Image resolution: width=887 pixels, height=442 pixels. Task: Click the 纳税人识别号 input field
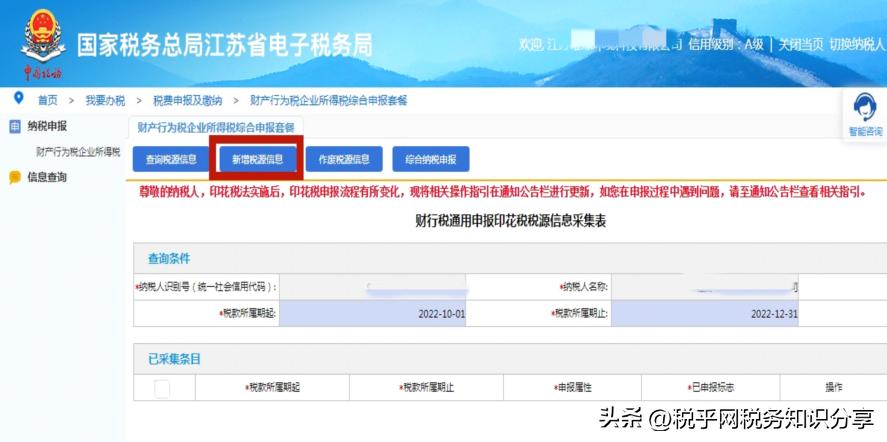coord(372,287)
